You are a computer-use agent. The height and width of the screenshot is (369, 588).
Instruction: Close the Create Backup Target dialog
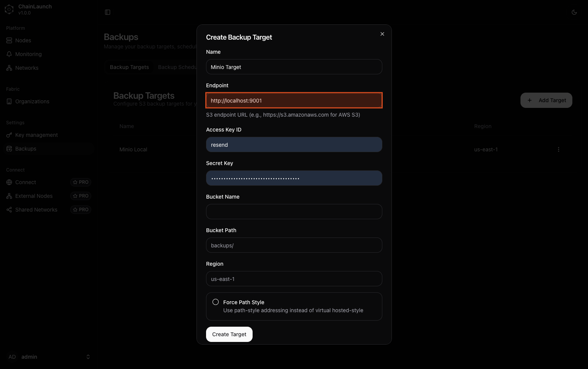[x=382, y=34]
